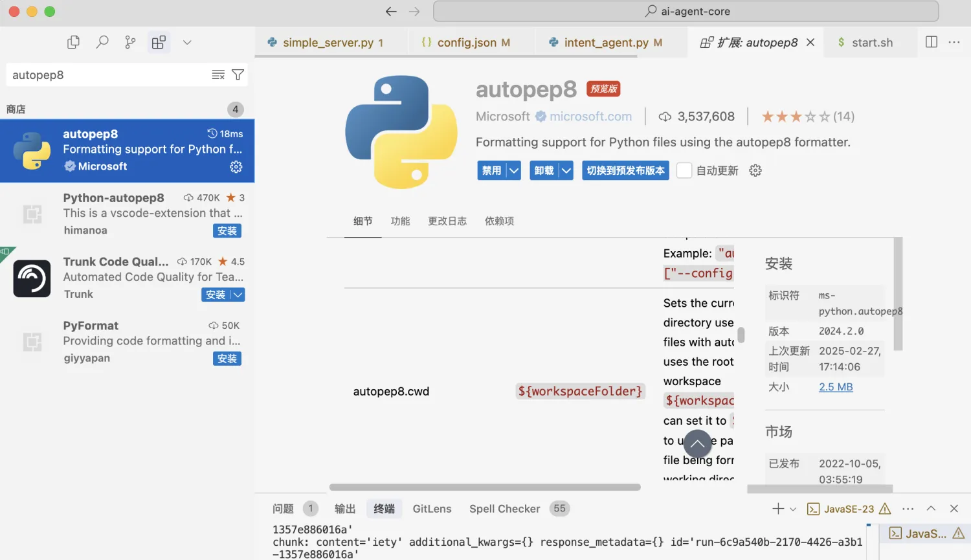Toggle the 自动更新 checkbox
Image resolution: width=971 pixels, height=560 pixels.
click(684, 171)
